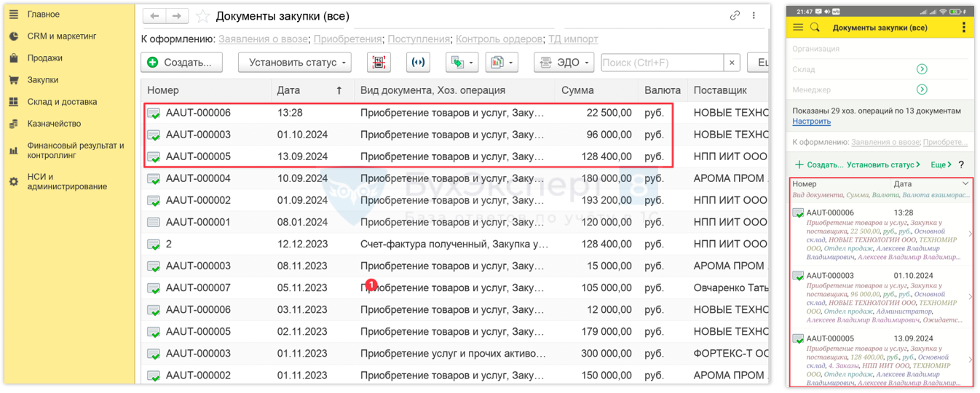Open the mobile three-dot overflow menu
Image resolution: width=980 pixels, height=393 pixels.
coord(963,28)
